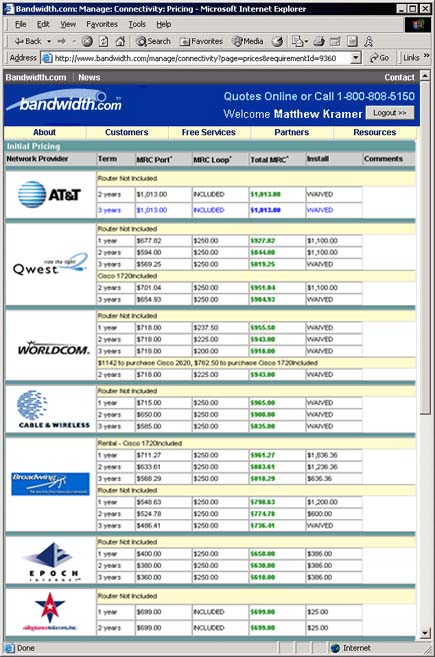This screenshot has height=657, width=435.
Task: Open the File menu
Action: [x=21, y=24]
